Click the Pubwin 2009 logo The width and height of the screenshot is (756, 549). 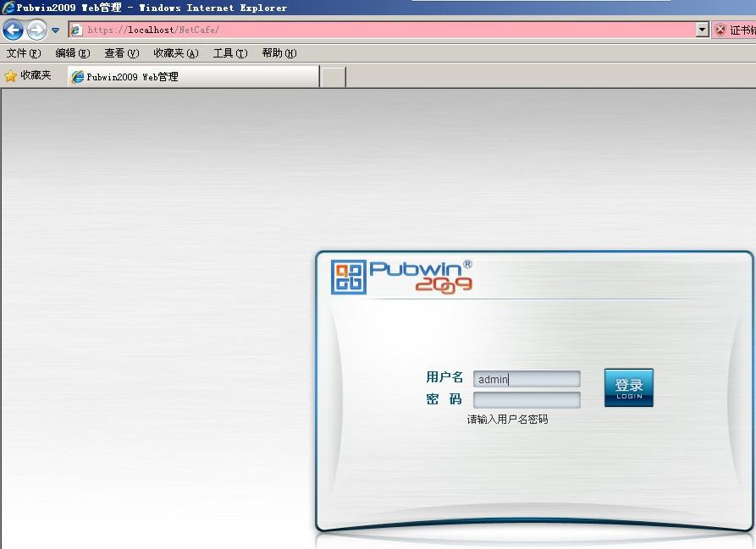click(401, 277)
